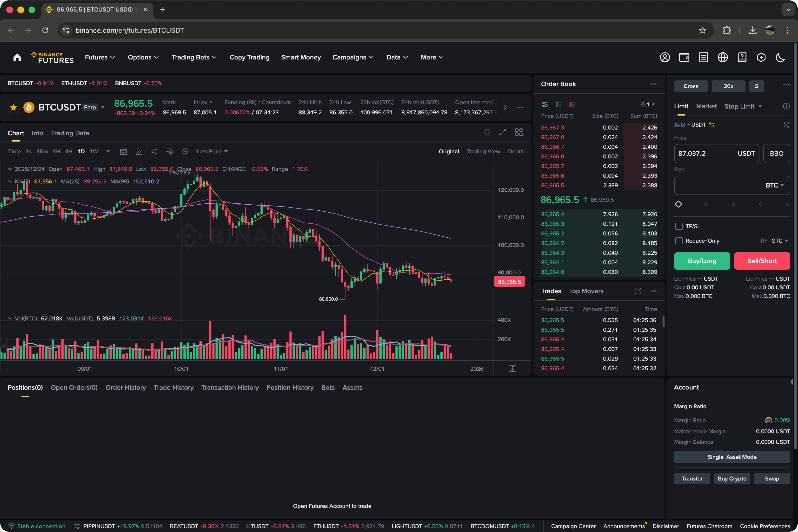Click the Sell/Short button

click(x=762, y=261)
